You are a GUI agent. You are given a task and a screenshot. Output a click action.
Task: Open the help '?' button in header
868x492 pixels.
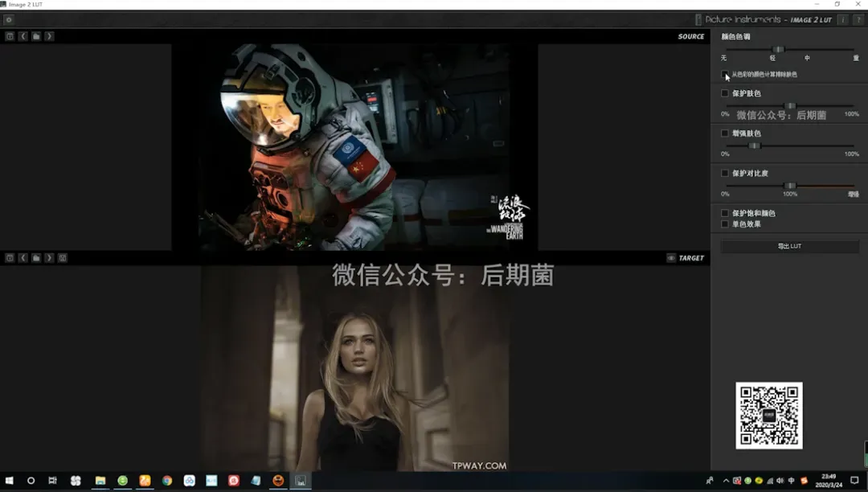[x=858, y=20]
